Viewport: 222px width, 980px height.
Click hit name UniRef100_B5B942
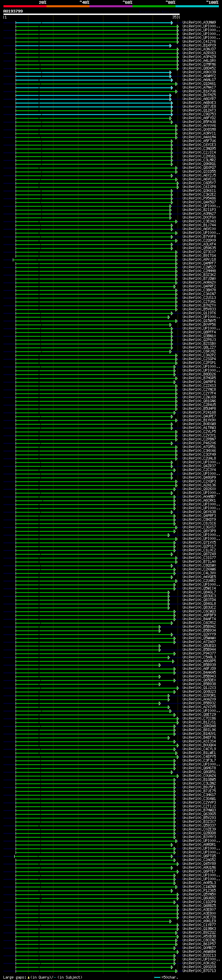(199, 626)
